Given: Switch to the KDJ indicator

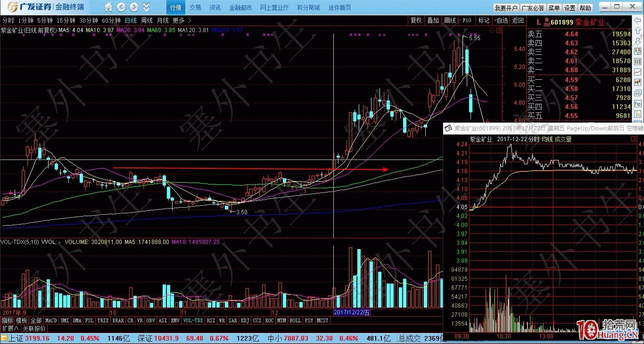Looking at the screenshot, I should point(245,320).
